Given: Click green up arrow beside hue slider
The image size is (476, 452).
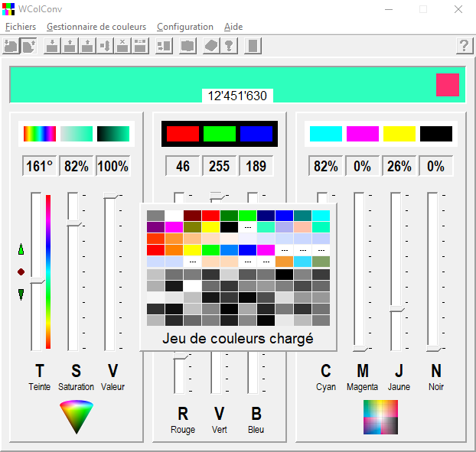Looking at the screenshot, I should tap(21, 249).
